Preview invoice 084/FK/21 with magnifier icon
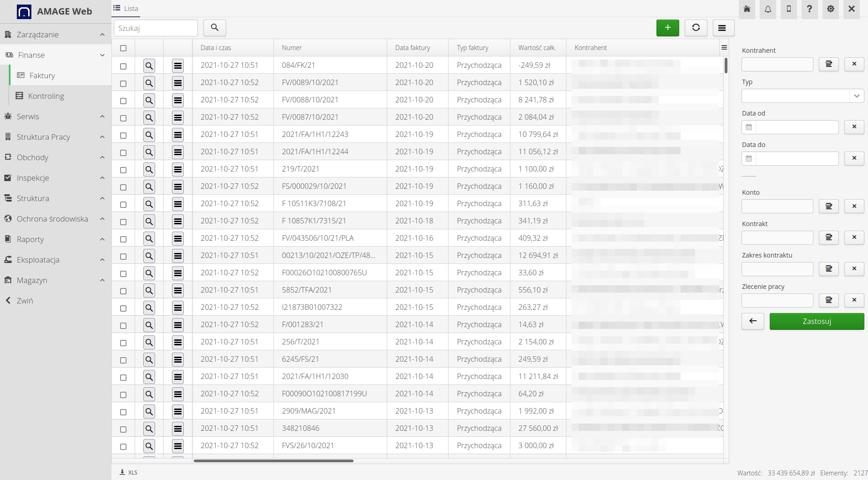The height and width of the screenshot is (480, 868). pos(149,66)
